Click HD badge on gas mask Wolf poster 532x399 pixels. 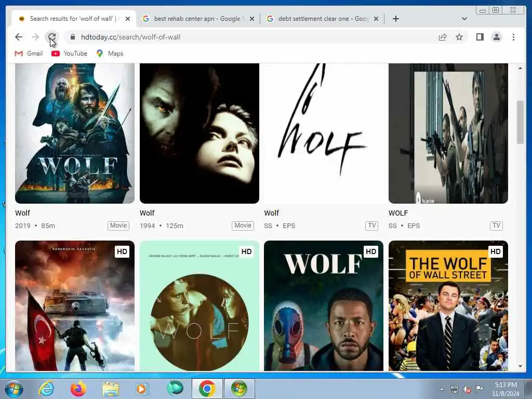(371, 251)
